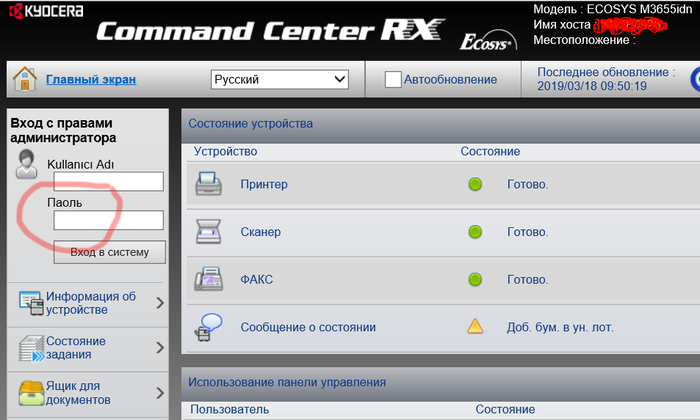The height and width of the screenshot is (420, 700).
Task: Click the Паоль password input field
Action: (108, 220)
